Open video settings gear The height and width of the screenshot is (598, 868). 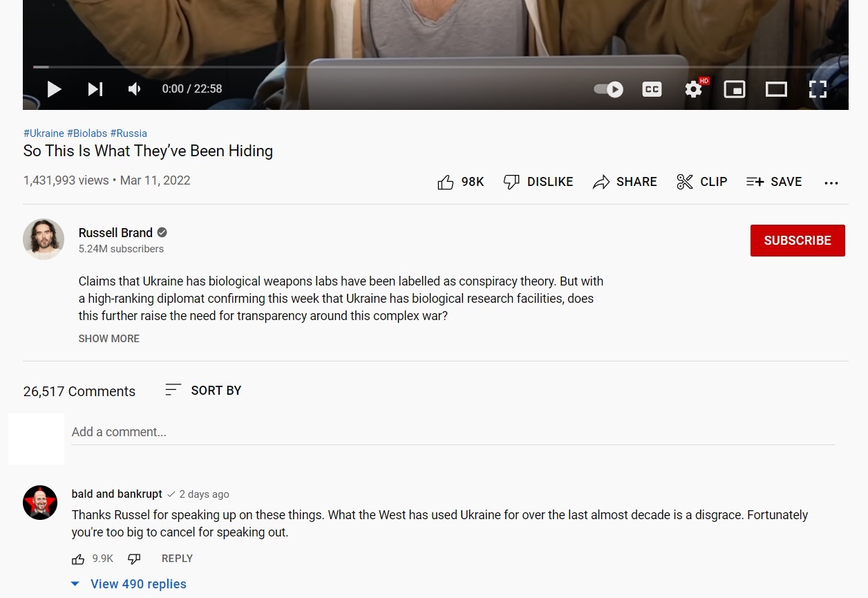693,89
